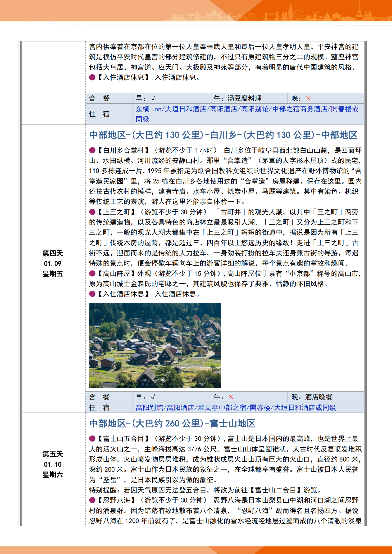Click the breakfast check mark above 东横 inn row
Screen dimensions: 392x554
(153, 99)
